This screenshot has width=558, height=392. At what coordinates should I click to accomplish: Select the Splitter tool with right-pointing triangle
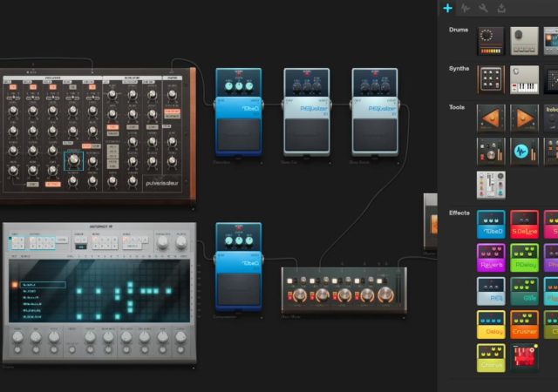(x=524, y=118)
